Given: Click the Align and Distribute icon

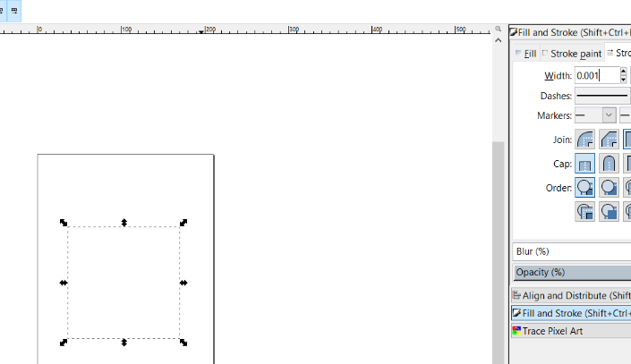Looking at the screenshot, I should click(x=516, y=295).
